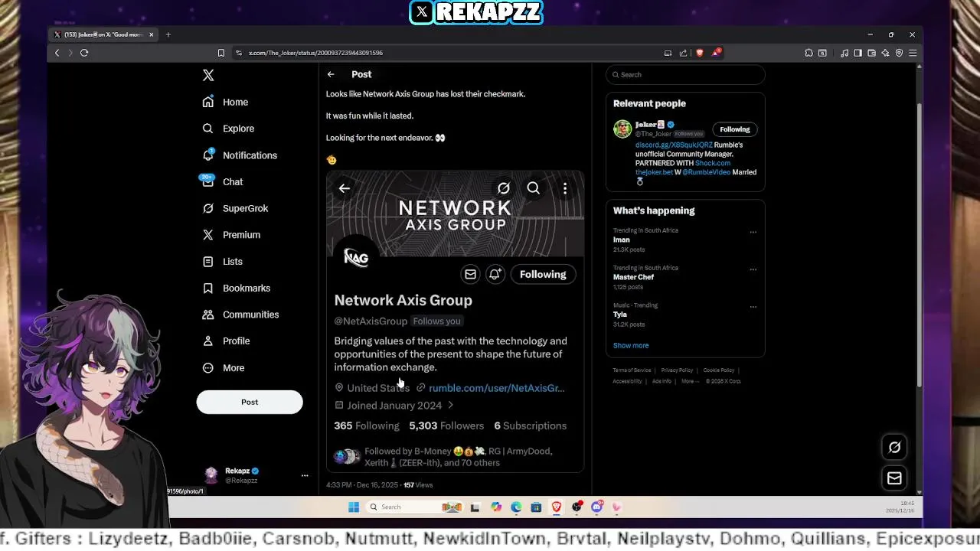Click the browser back button
This screenshot has height=551, width=980.
pyautogui.click(x=57, y=53)
